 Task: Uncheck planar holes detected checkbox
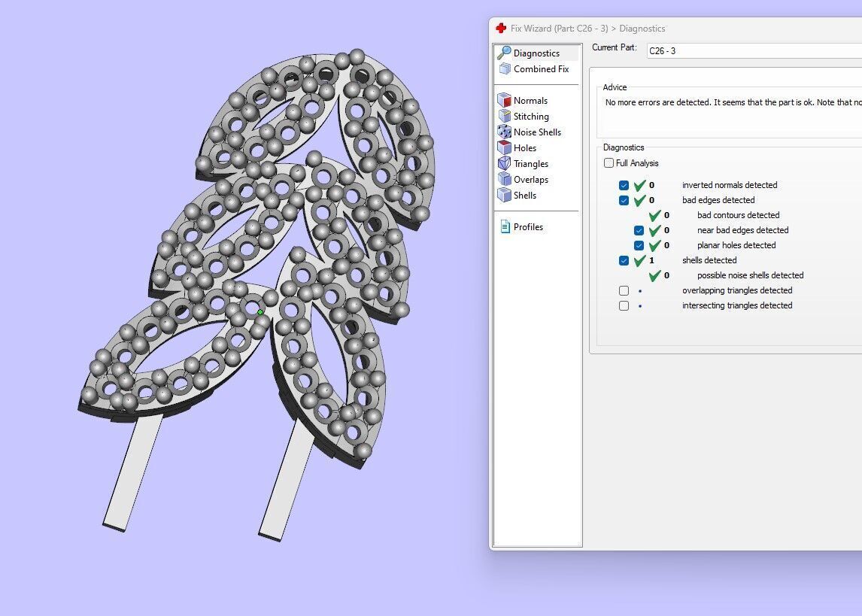(x=639, y=245)
